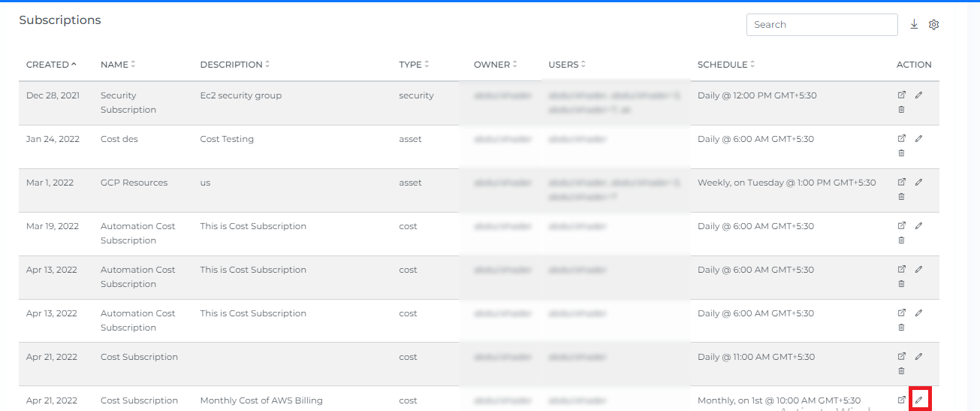Open the Security Subscription row's external link icon
The width and height of the screenshot is (980, 411).
click(x=902, y=95)
